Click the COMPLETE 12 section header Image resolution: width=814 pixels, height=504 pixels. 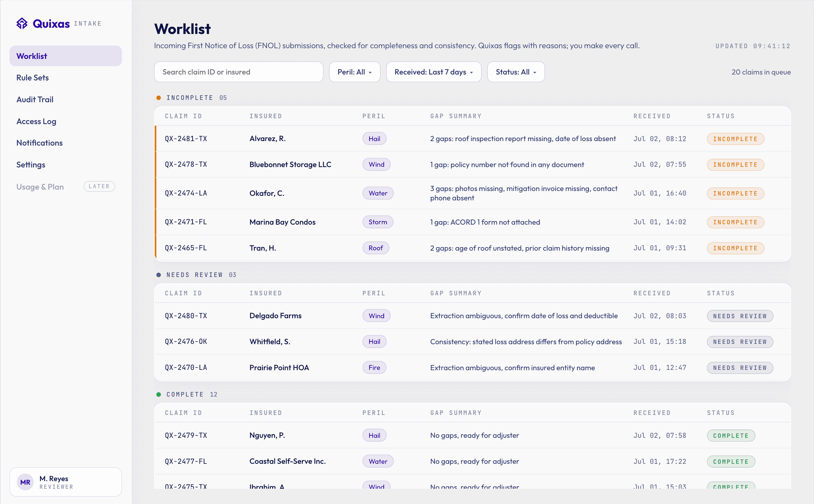[187, 394]
